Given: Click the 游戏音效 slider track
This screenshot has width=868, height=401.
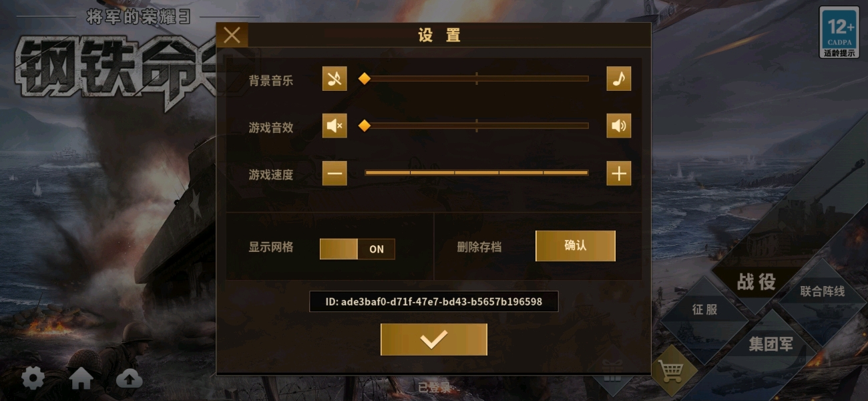Looking at the screenshot, I should tap(476, 126).
